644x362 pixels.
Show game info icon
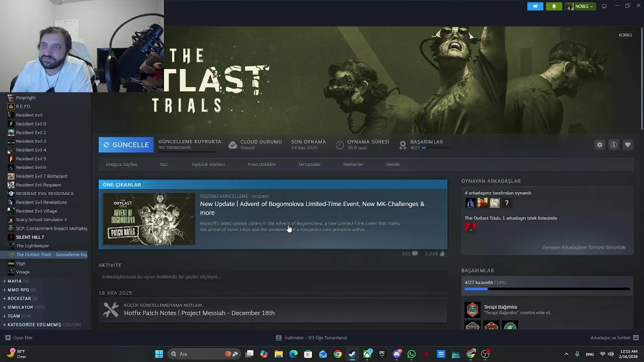coord(613,145)
